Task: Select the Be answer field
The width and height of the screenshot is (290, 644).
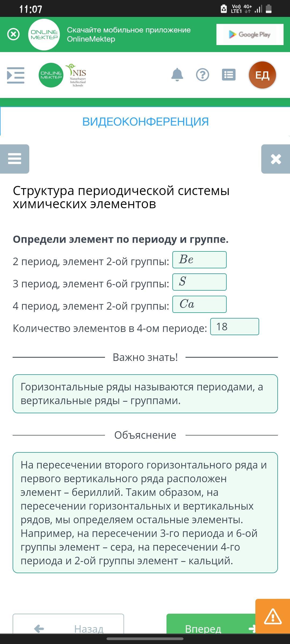Action: [200, 260]
